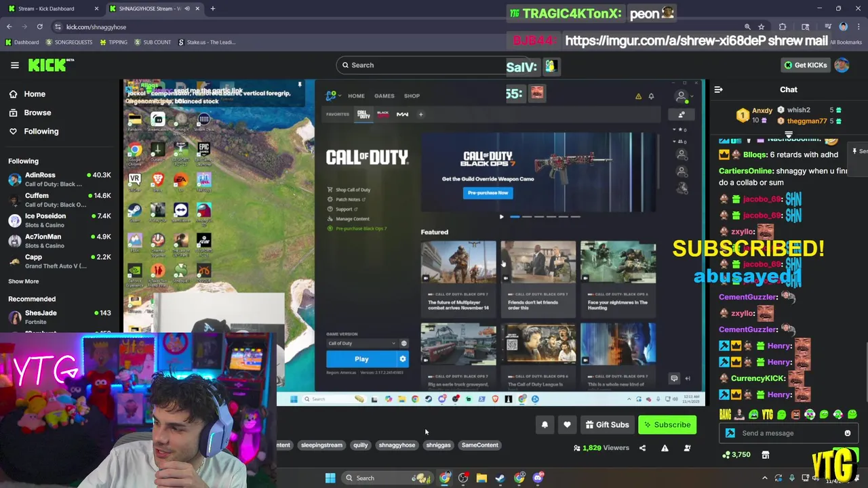Open Battle.net logo dropdown menu
The width and height of the screenshot is (868, 488).
click(x=333, y=96)
